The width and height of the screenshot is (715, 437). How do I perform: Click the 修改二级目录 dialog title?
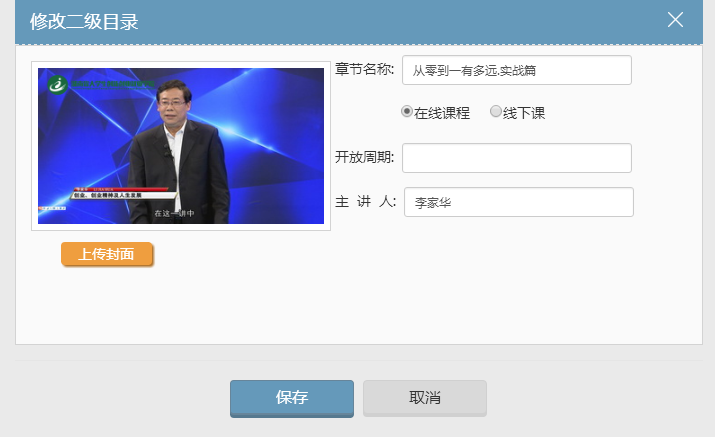84,22
